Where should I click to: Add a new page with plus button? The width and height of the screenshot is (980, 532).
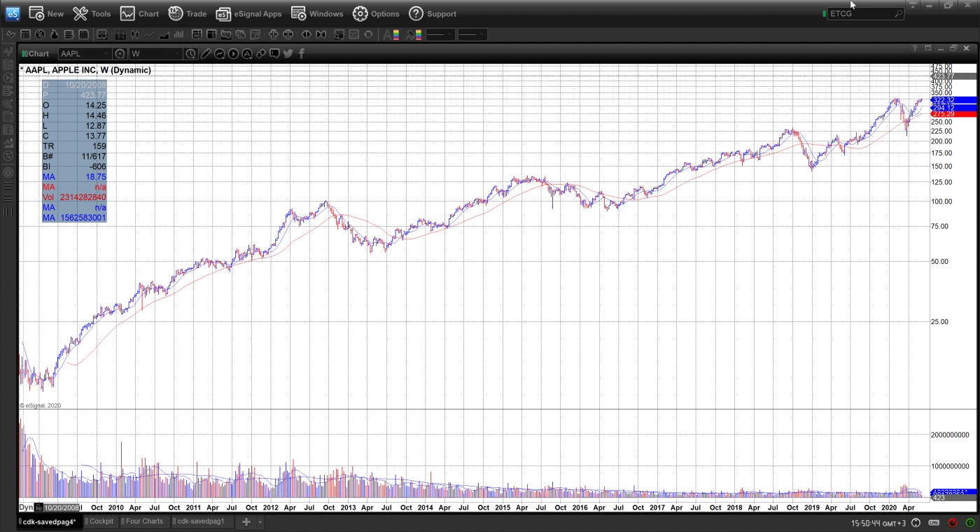point(246,522)
